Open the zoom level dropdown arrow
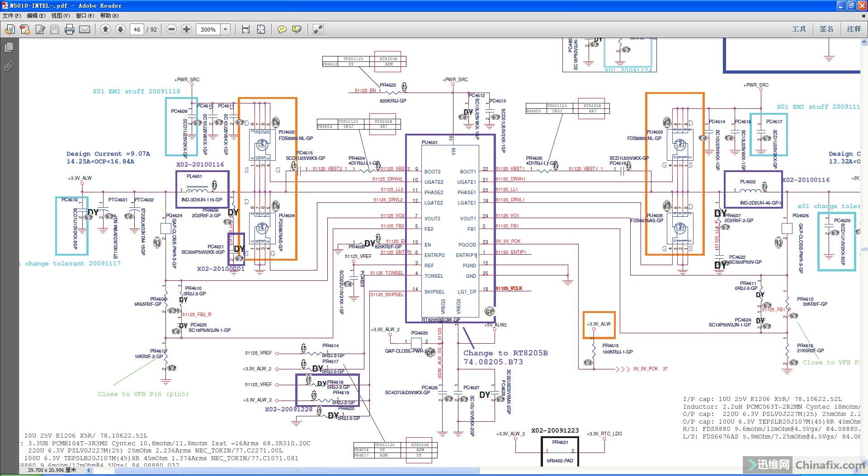The width and height of the screenshot is (868, 476). click(225, 29)
